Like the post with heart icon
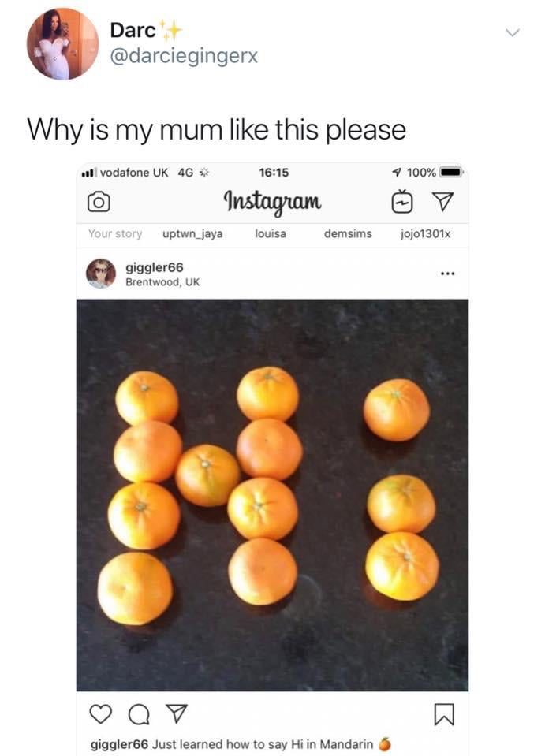545x756 pixels. [101, 713]
